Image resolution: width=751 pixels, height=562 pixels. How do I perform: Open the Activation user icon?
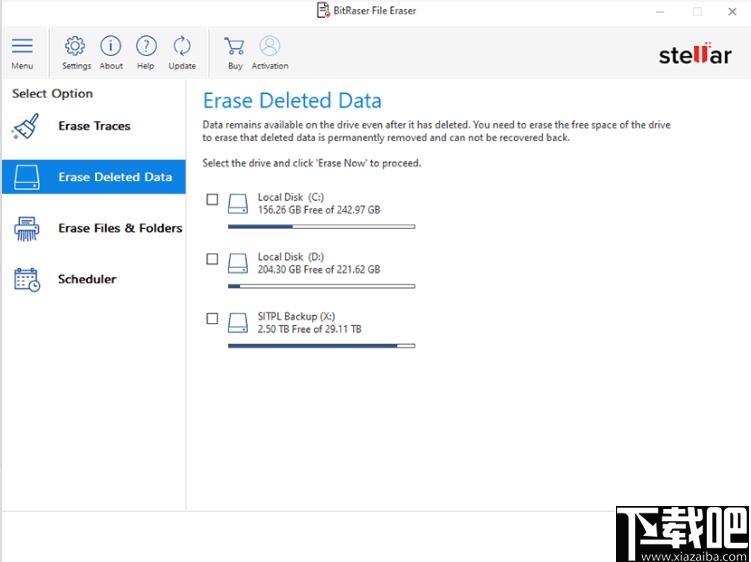tap(270, 46)
